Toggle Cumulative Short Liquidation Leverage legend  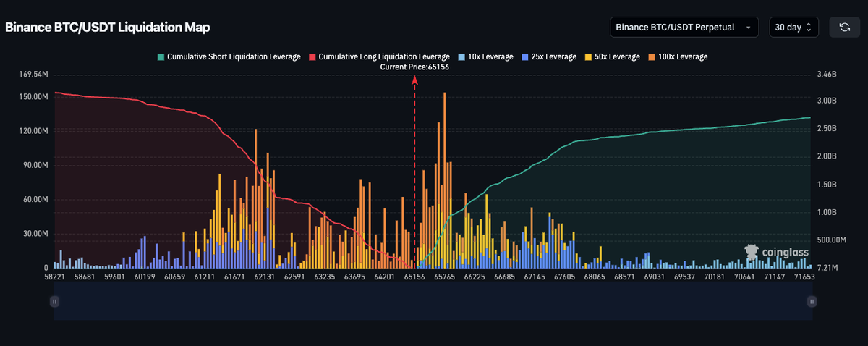(229, 56)
